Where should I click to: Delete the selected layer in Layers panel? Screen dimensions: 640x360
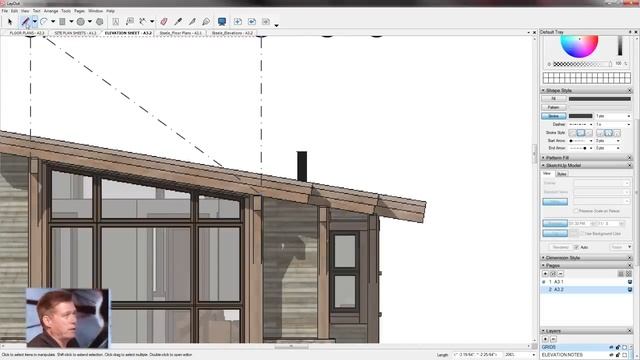pos(553,339)
